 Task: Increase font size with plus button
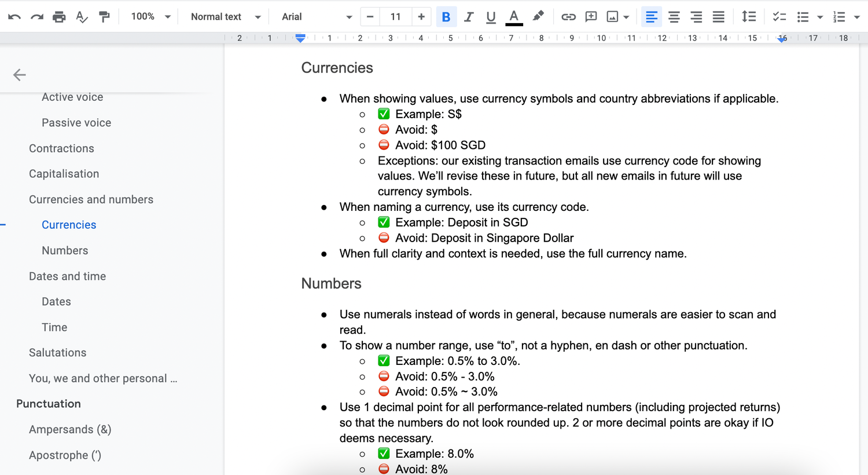click(421, 17)
